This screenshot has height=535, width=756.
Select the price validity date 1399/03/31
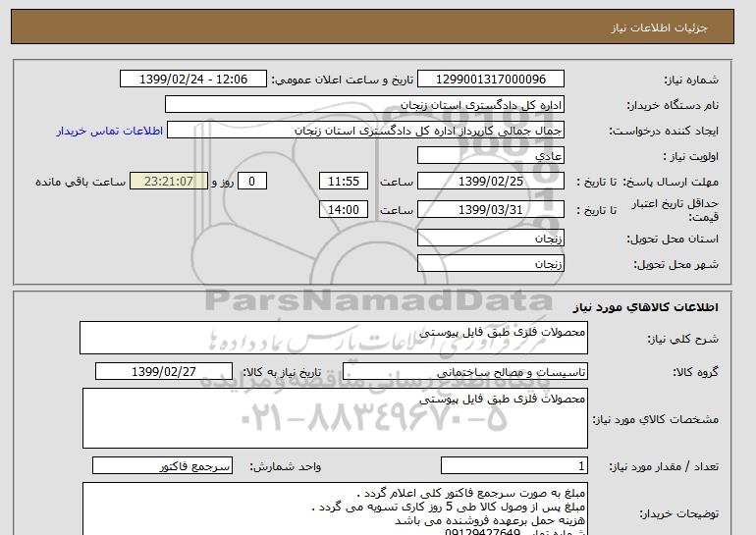coord(490,210)
